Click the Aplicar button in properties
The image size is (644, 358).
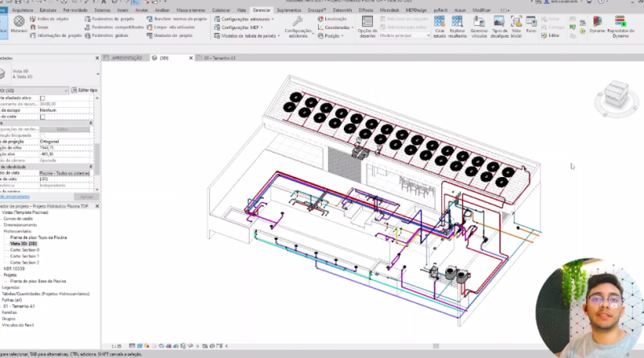click(86, 196)
